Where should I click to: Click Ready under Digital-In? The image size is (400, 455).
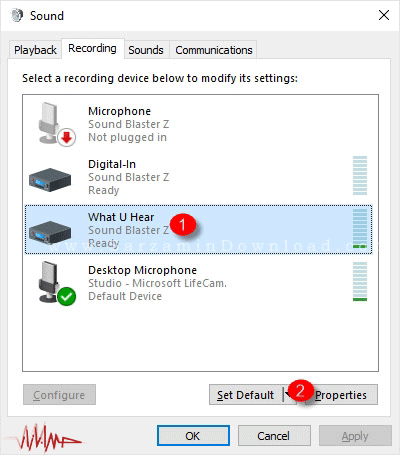pyautogui.click(x=104, y=190)
